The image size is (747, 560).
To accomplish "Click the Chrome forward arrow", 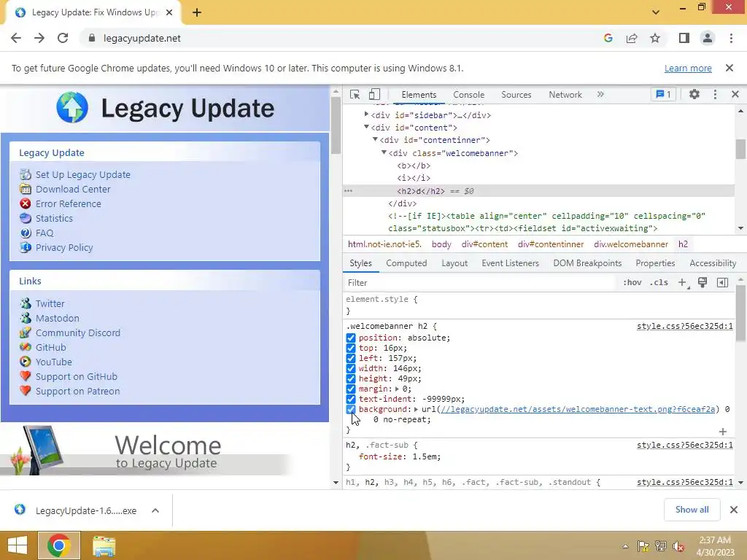I will 39,38.
